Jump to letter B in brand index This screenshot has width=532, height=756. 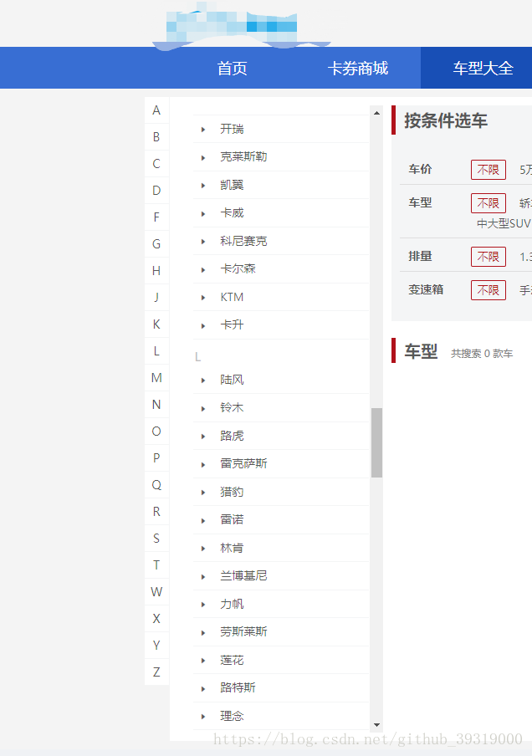click(x=156, y=137)
